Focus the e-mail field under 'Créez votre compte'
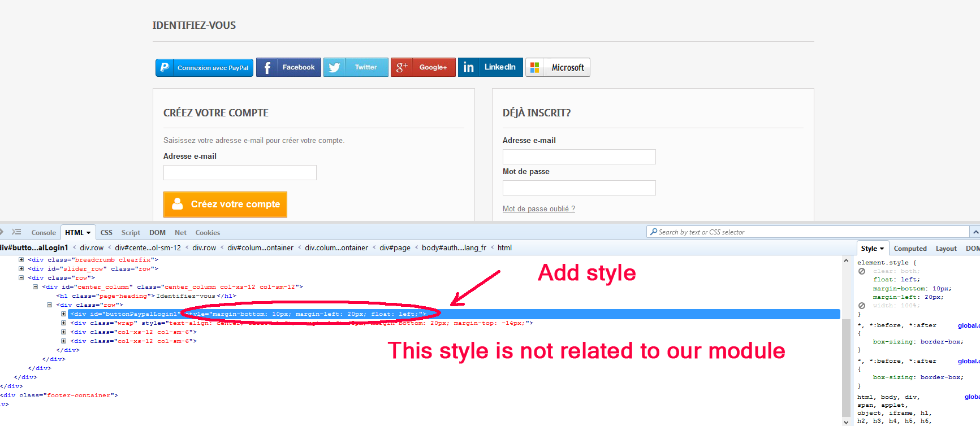Image resolution: width=980 pixels, height=426 pixels. [x=240, y=172]
